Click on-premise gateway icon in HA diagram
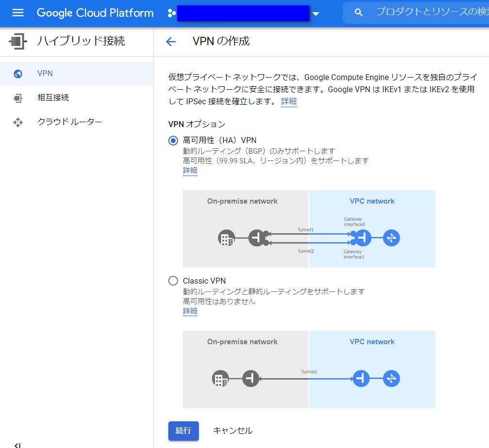489x448 pixels. (x=257, y=238)
